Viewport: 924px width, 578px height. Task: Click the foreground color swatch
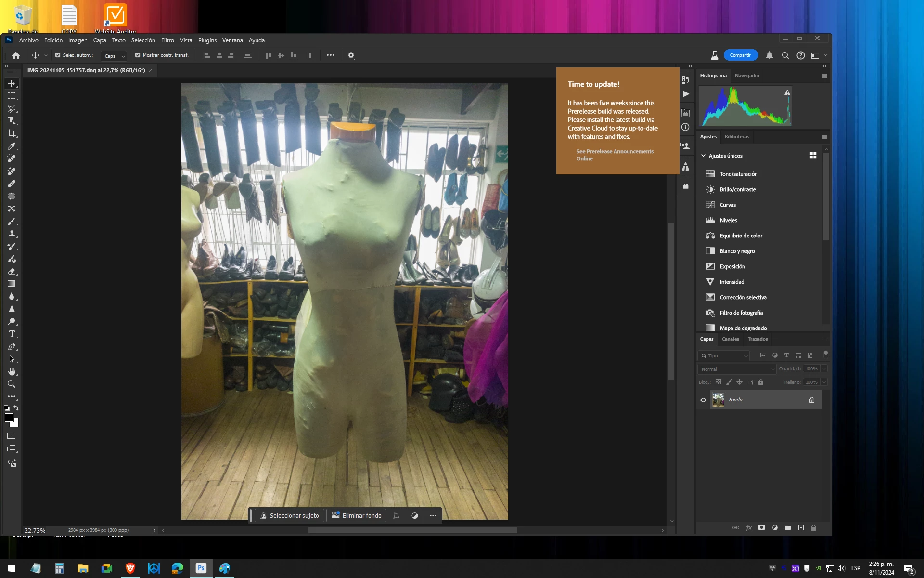pos(9,418)
